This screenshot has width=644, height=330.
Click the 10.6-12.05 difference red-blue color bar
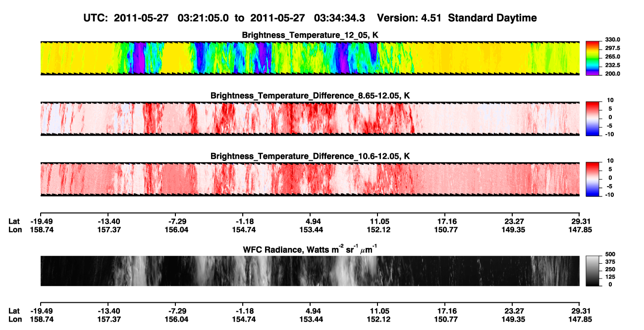(593, 179)
